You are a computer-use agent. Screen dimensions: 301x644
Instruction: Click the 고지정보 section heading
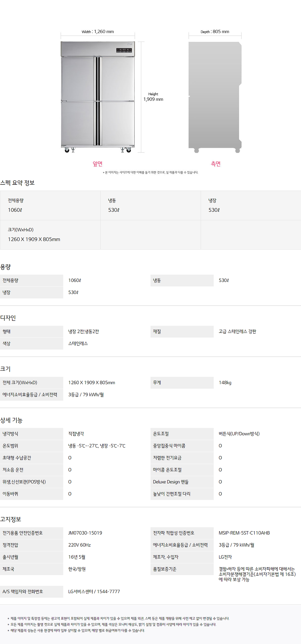pyautogui.click(x=11, y=519)
